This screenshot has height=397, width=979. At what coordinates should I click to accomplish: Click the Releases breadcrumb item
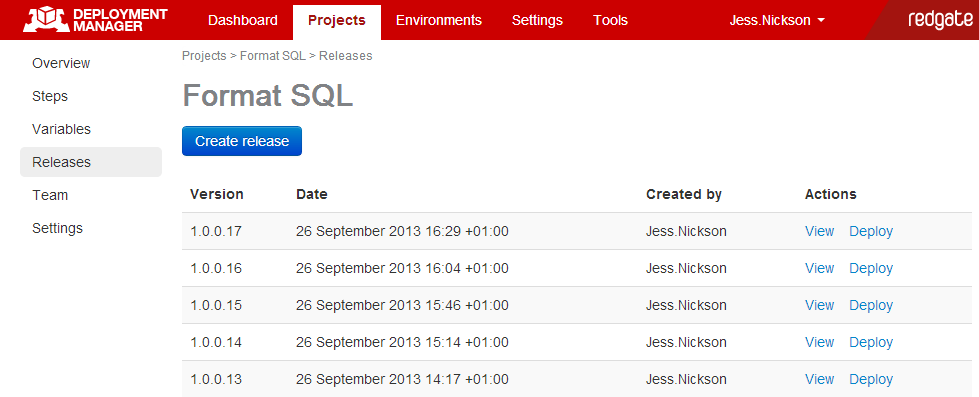[x=345, y=56]
